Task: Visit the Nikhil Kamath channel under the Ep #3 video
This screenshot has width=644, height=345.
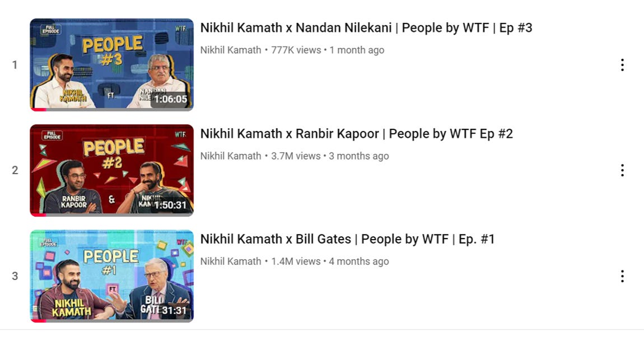Action: (x=230, y=50)
